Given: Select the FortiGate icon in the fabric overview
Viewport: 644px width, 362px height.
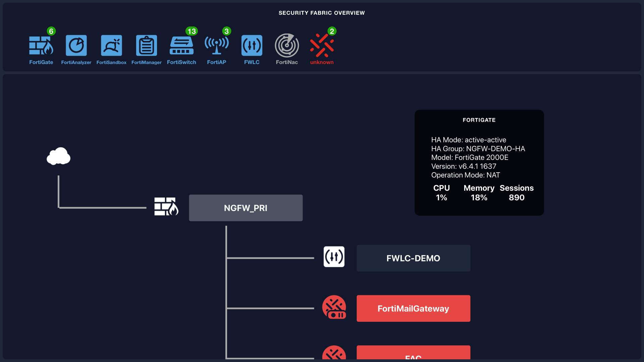Looking at the screenshot, I should 41,46.
